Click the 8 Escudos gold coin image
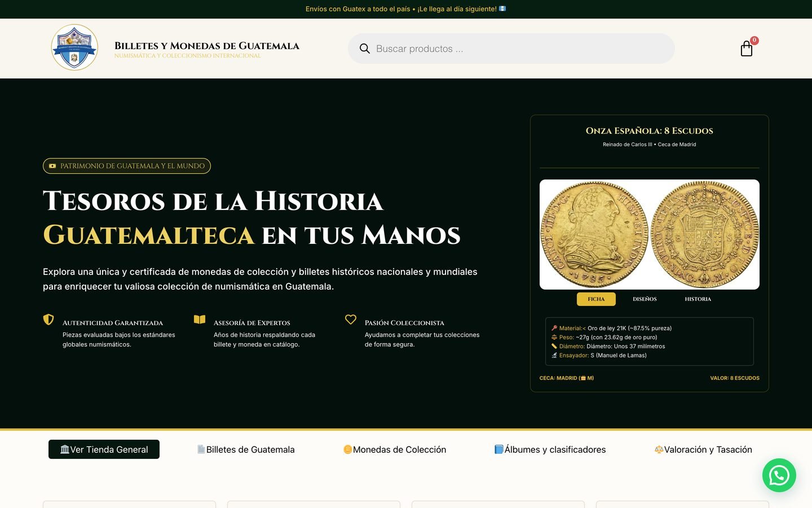Viewport: 812px width, 508px height. click(x=650, y=235)
